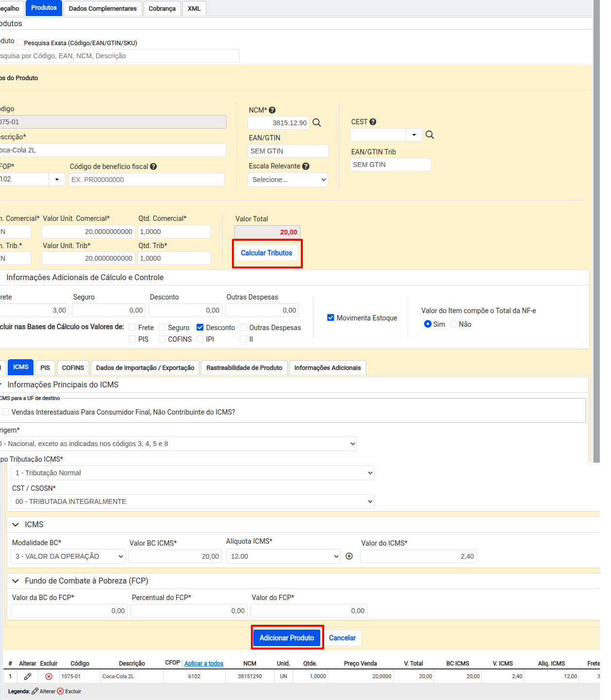Open the CST / CSOSN dropdown
Image resolution: width=611 pixels, height=700 pixels.
pos(193,501)
